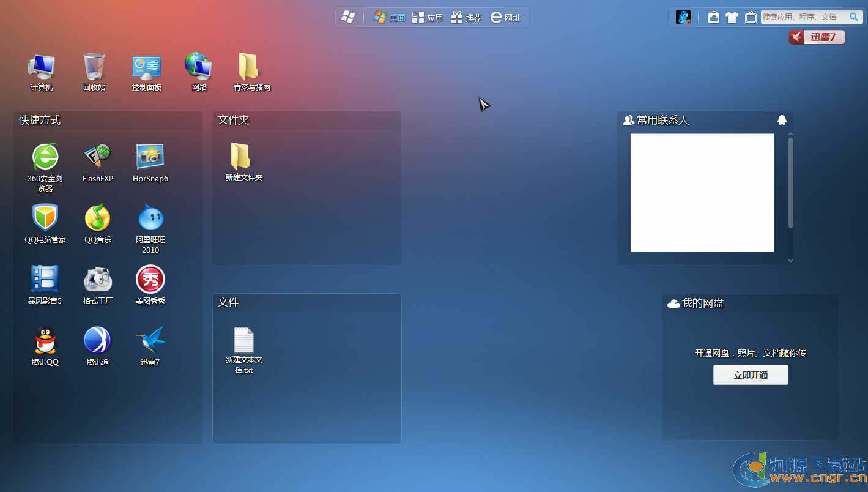Switch to the 应用 tab
868x492 pixels.
(427, 18)
